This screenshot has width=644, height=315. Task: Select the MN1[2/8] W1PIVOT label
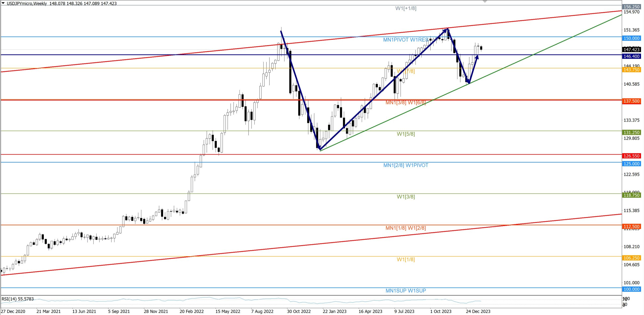(x=406, y=165)
